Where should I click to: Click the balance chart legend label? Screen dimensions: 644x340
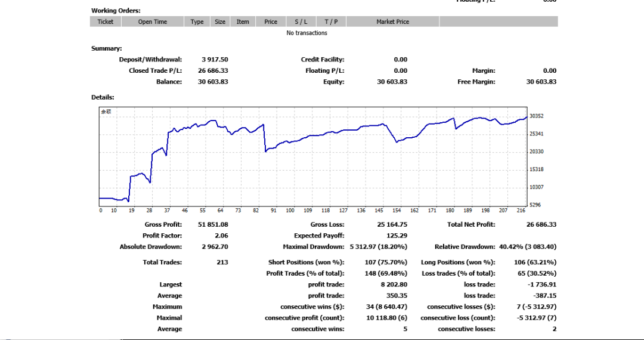(105, 112)
